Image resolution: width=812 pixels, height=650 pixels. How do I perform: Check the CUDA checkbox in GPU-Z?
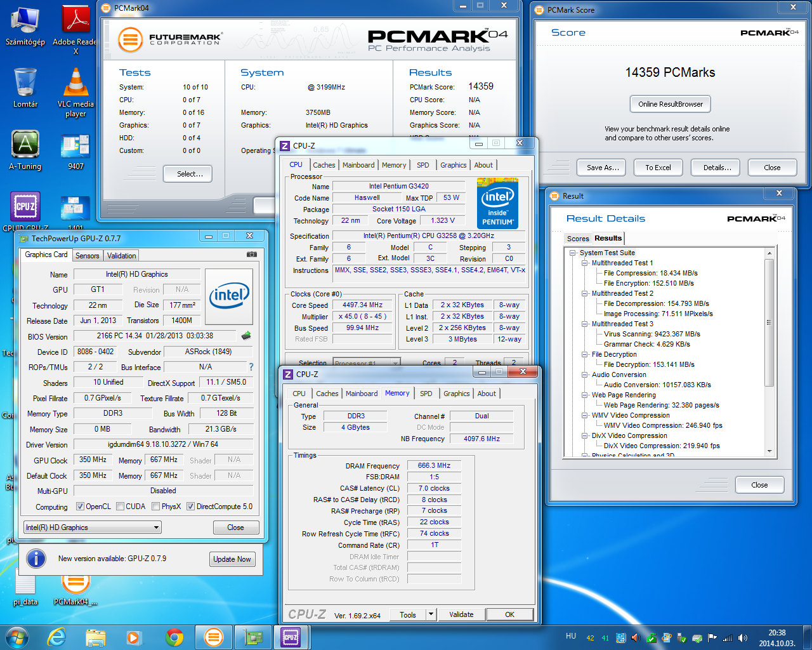[120, 507]
